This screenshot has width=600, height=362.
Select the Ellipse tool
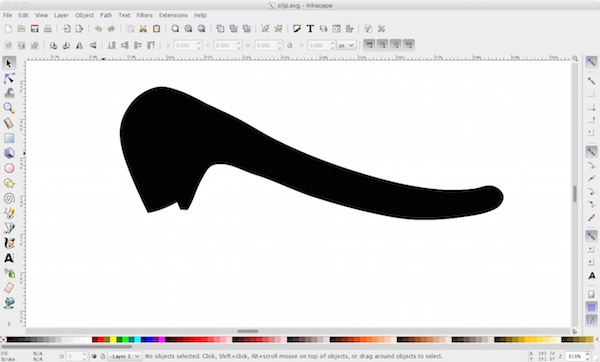pos(9,168)
